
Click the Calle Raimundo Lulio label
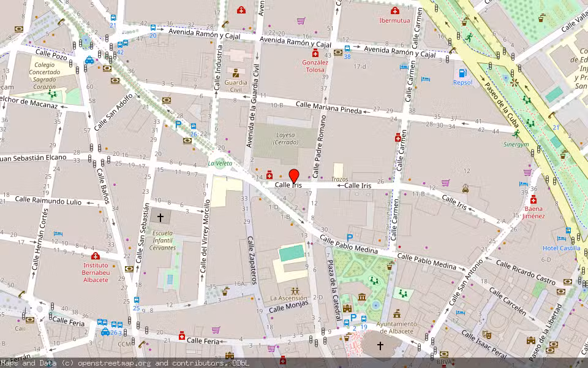pyautogui.click(x=48, y=201)
